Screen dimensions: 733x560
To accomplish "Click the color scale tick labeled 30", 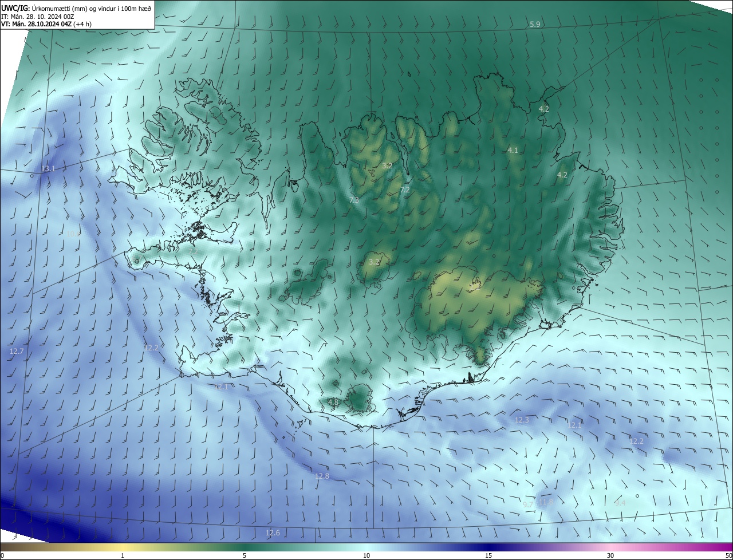I will coord(610,555).
